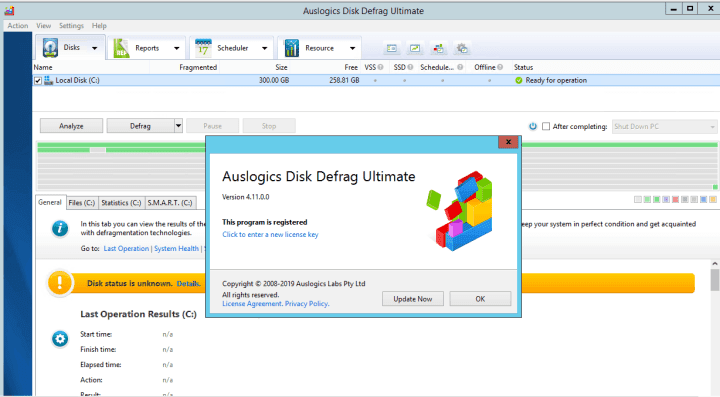Image resolution: width=720 pixels, height=397 pixels.
Task: Enable the After completing checkbox
Action: point(546,126)
